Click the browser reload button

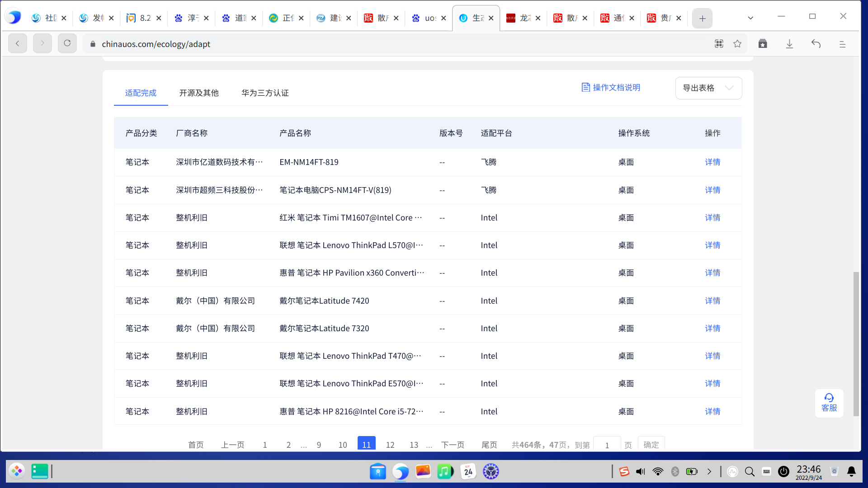point(67,43)
